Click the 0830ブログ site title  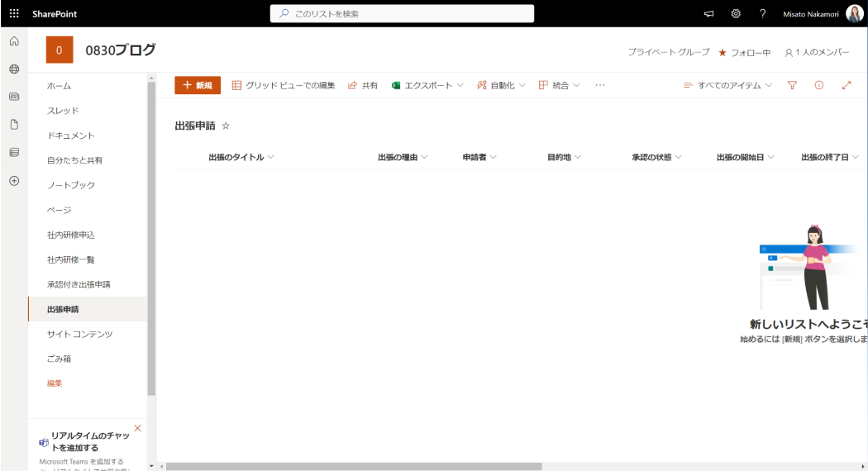(121, 50)
